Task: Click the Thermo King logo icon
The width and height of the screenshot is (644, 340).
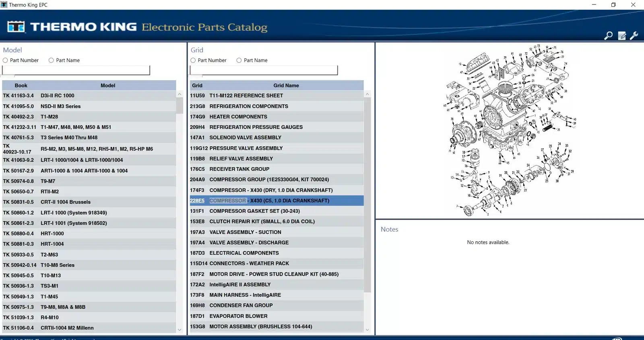Action: (x=16, y=27)
